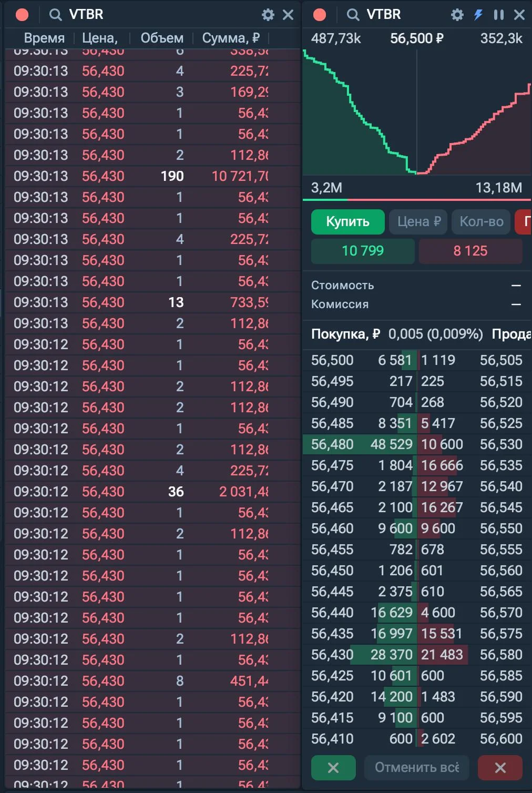Viewport: 532px width, 793px height.
Task: Sort by Объем column header
Action: (162, 38)
